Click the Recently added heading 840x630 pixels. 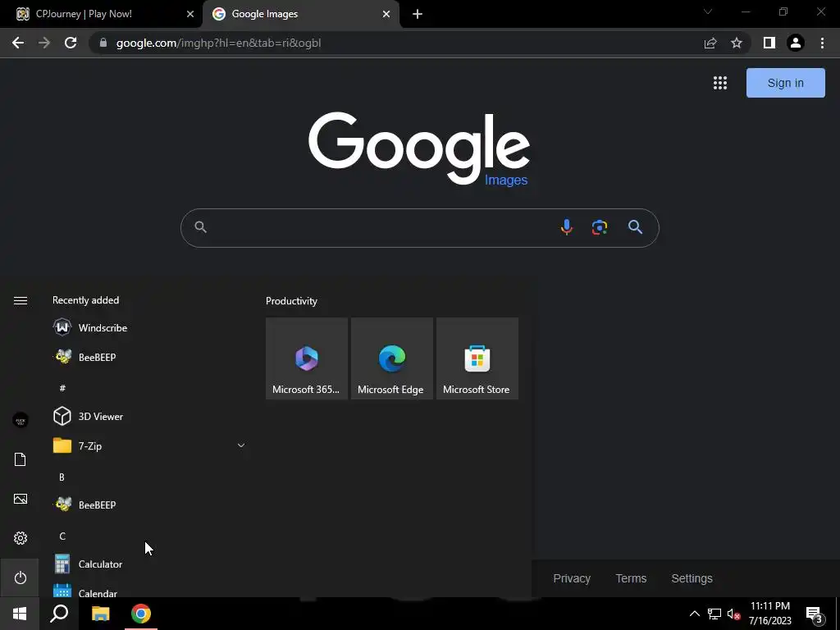click(85, 300)
